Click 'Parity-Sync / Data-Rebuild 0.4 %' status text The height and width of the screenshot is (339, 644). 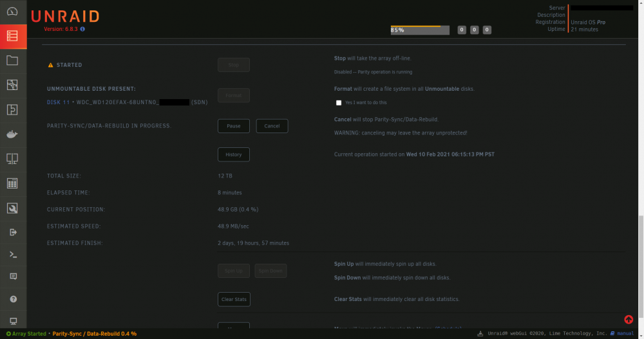point(95,334)
